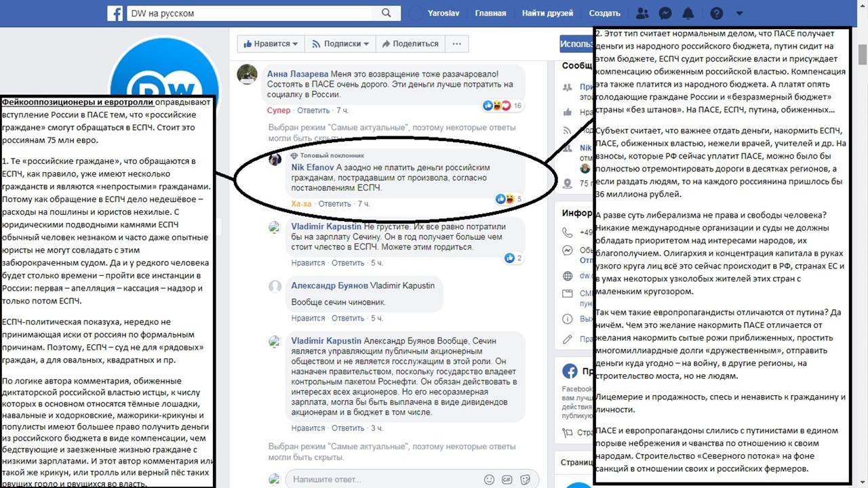
Task: Click Ответить under the 3 ч. Kapustin comment
Action: point(349,428)
